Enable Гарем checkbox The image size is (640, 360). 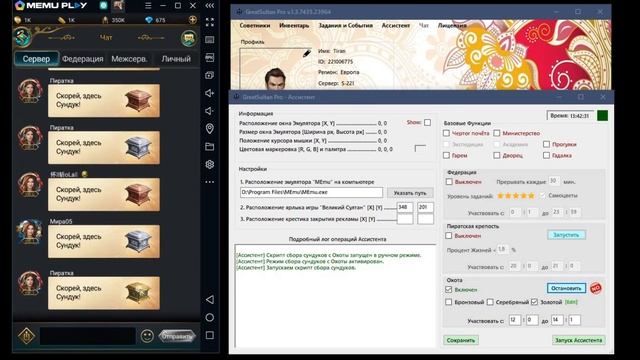tap(446, 156)
